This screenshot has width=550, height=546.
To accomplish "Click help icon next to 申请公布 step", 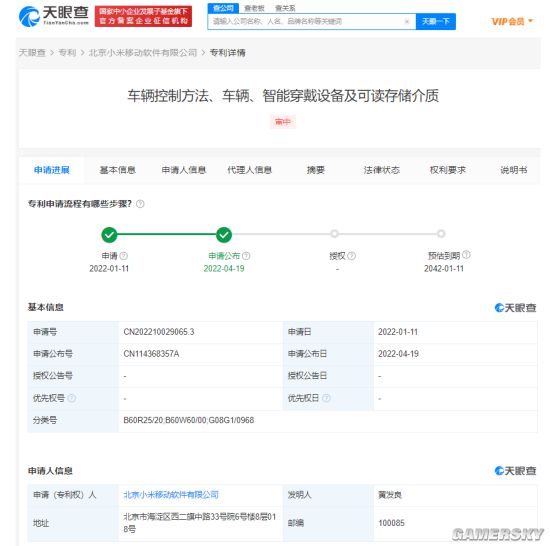I will point(246,256).
